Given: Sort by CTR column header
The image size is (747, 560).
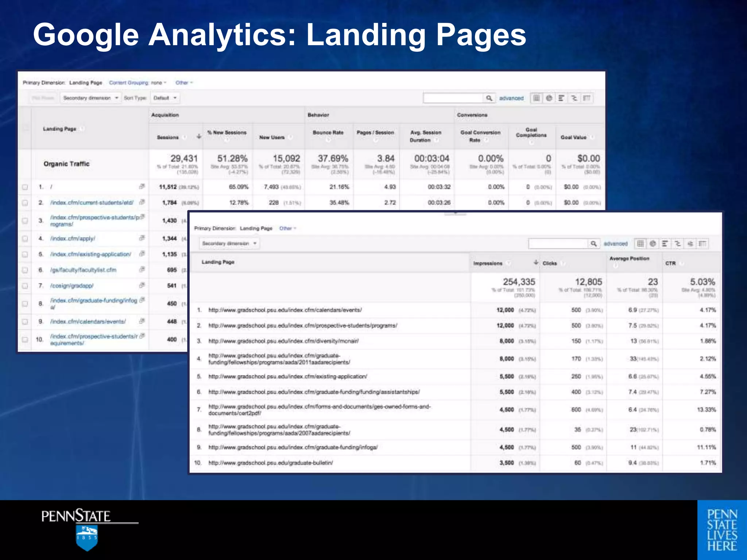Looking at the screenshot, I should point(670,263).
